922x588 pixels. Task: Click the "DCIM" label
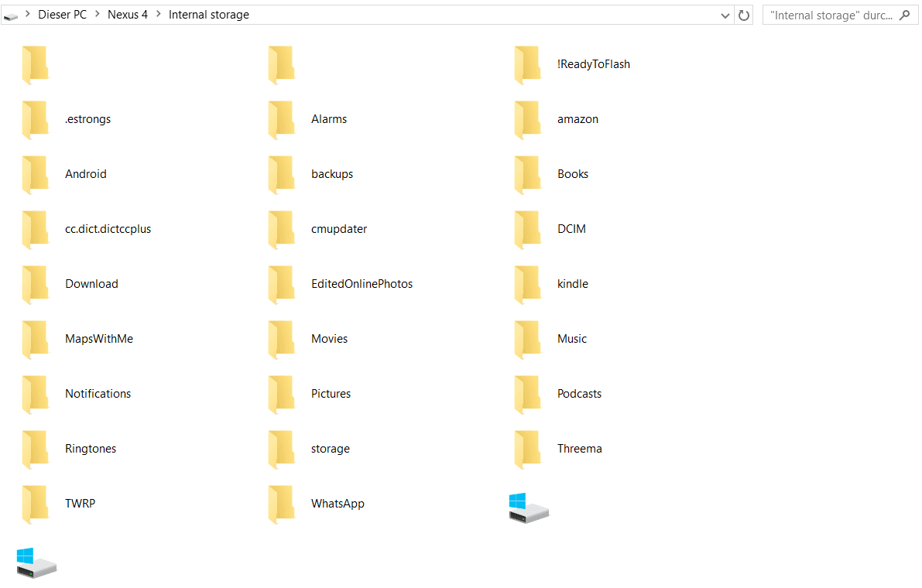[571, 229]
